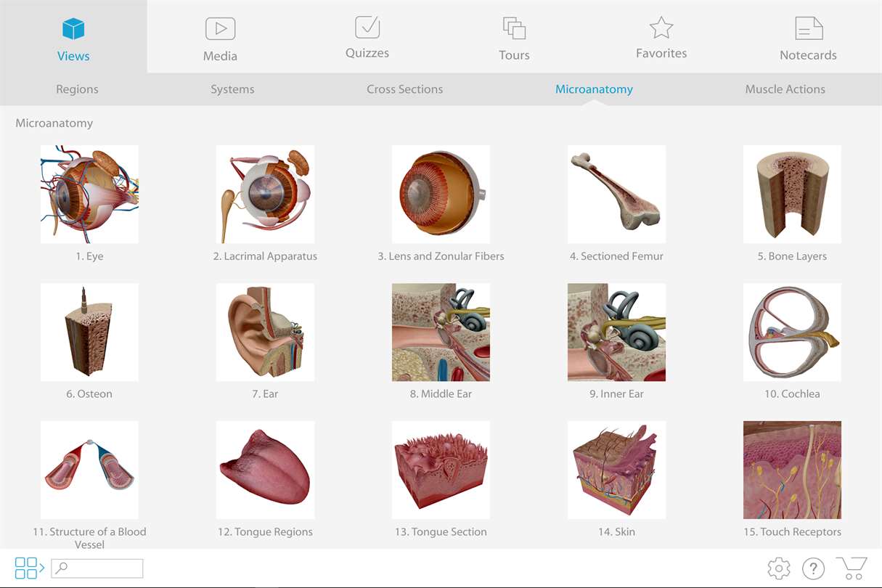Click the '15. Touch Receptors' caption
Image resolution: width=882 pixels, height=588 pixels.
tap(792, 532)
